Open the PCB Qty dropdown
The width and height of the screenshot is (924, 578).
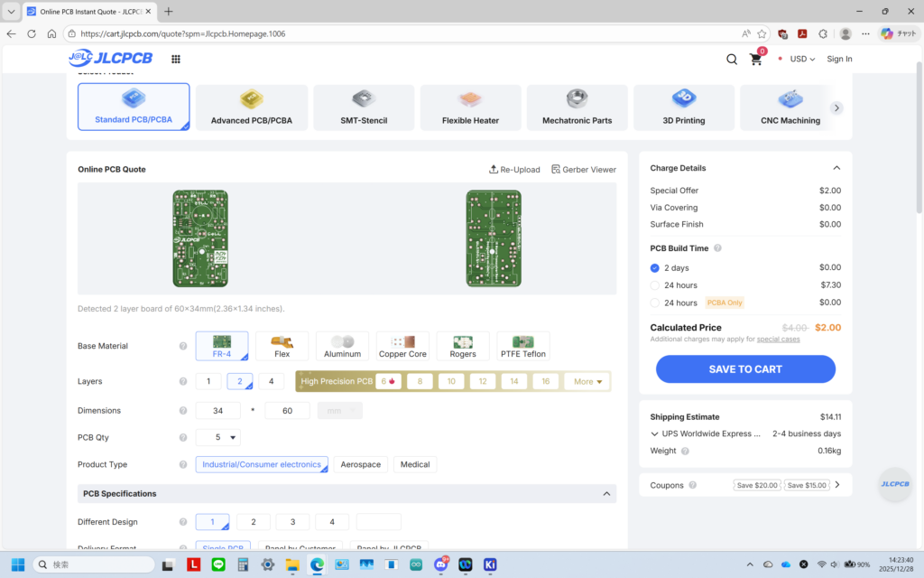(x=218, y=438)
